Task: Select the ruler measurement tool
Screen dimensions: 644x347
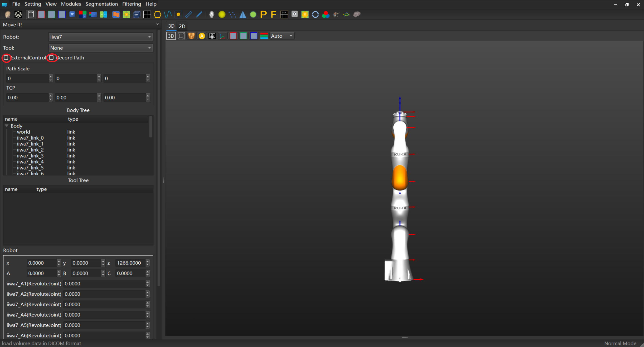Action: pos(189,15)
